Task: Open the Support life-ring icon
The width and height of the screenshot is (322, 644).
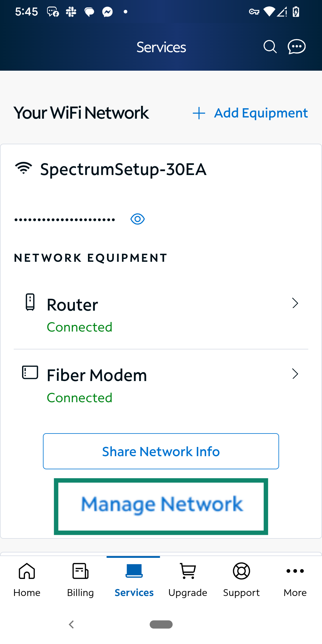Action: (x=241, y=571)
